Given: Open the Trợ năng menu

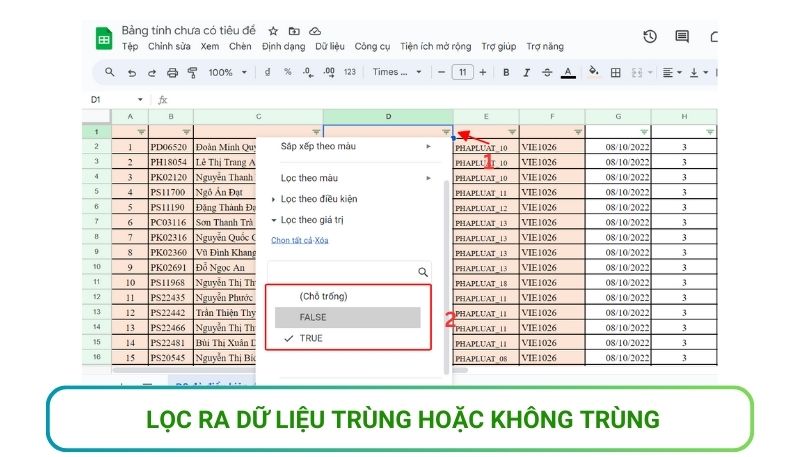Looking at the screenshot, I should (545, 46).
